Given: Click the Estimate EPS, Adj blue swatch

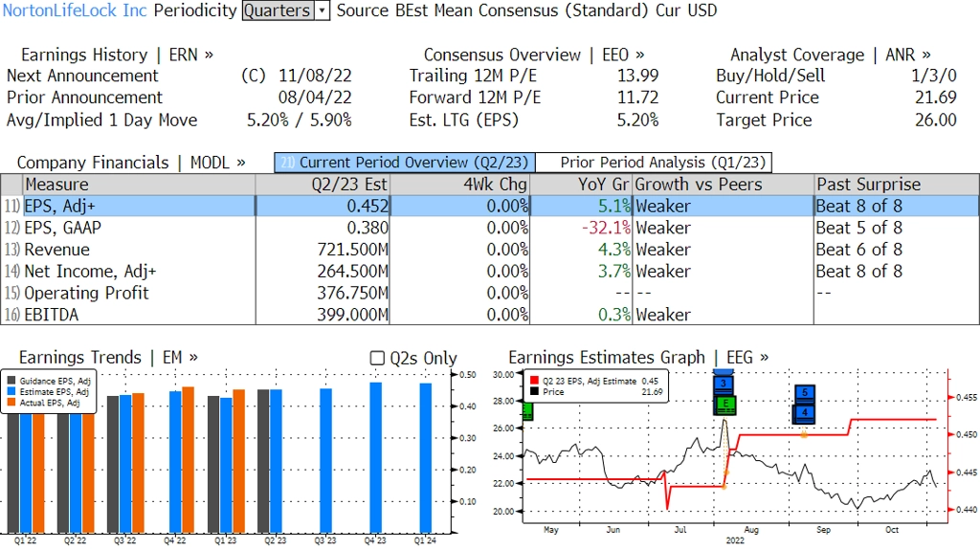Looking at the screenshot, I should [x=11, y=391].
